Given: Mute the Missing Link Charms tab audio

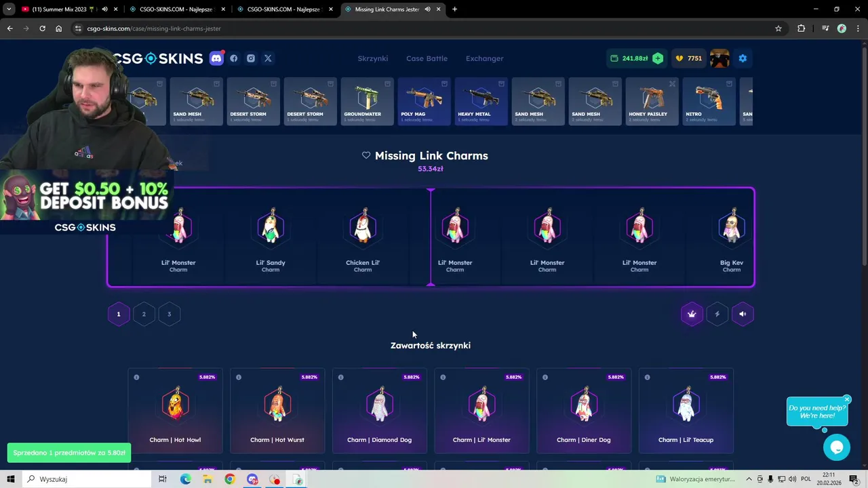Looking at the screenshot, I should click(x=427, y=9).
